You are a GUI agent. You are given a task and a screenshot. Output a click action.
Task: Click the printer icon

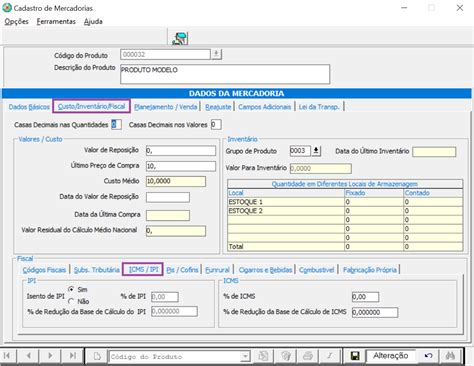pos(308,356)
